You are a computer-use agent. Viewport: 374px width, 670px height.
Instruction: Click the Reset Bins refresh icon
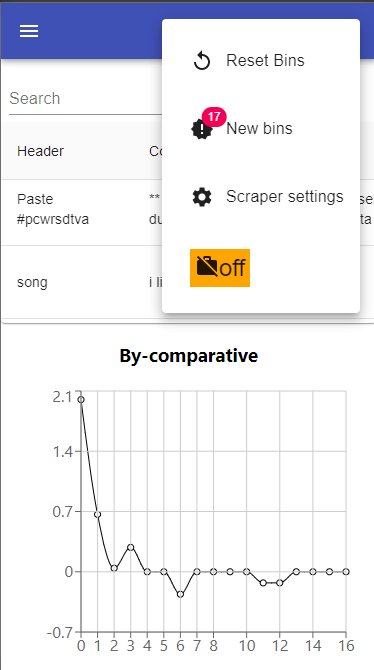tap(202, 61)
